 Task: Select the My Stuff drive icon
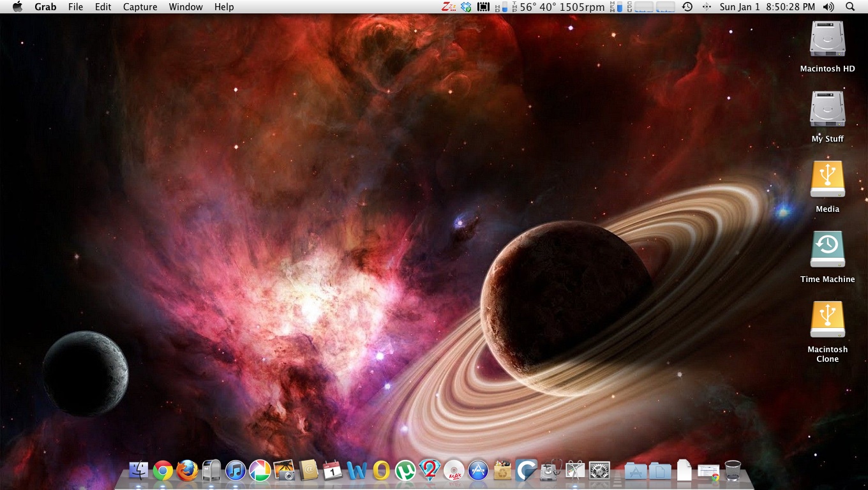[827, 110]
